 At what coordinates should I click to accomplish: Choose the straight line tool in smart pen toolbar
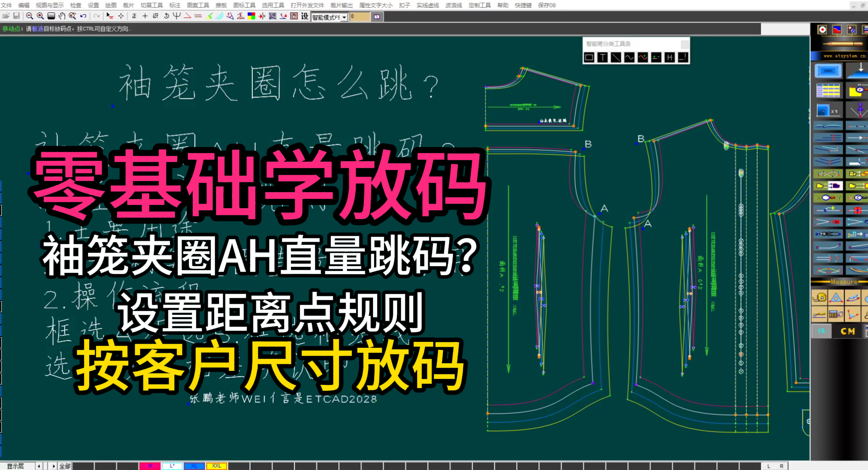[x=616, y=57]
